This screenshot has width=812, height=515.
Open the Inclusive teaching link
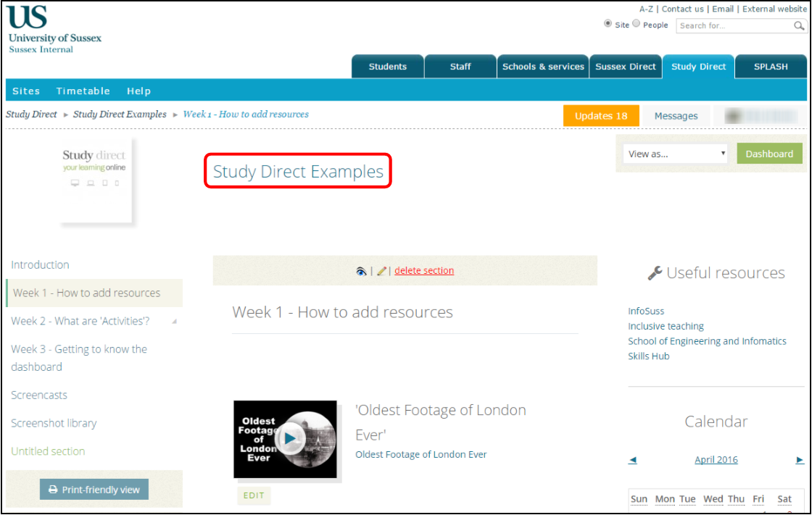point(666,326)
